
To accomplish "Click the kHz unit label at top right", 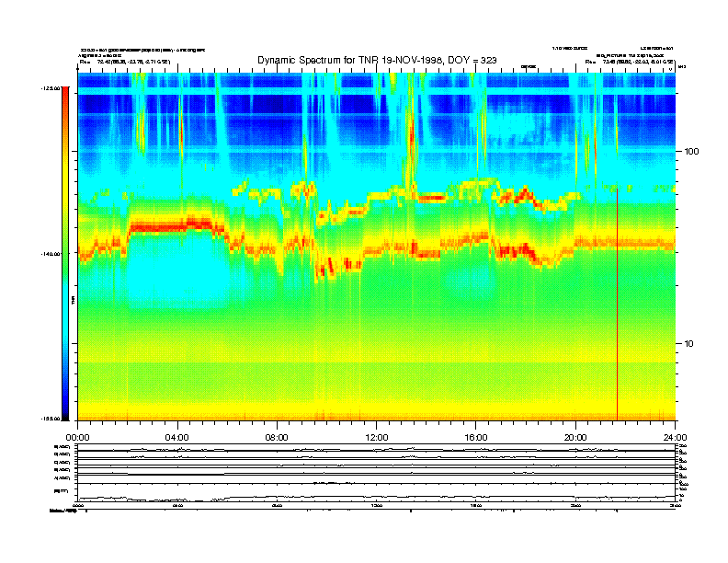I will [x=682, y=67].
